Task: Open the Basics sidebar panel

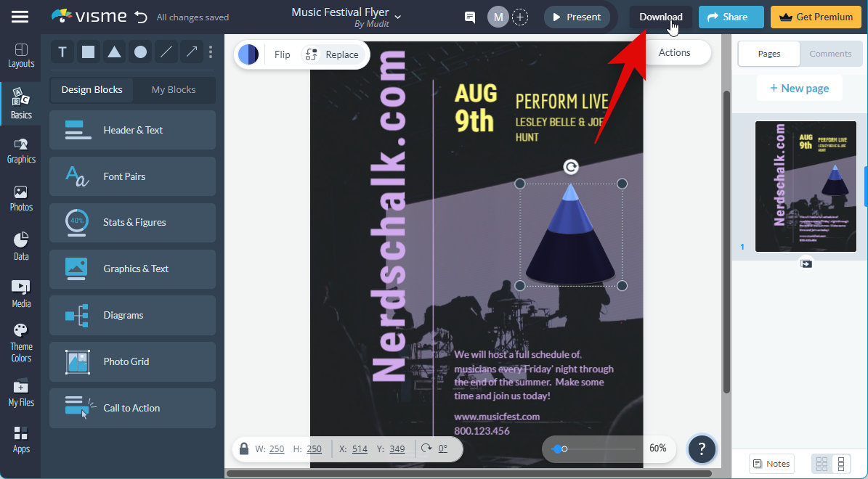Action: pos(21,104)
